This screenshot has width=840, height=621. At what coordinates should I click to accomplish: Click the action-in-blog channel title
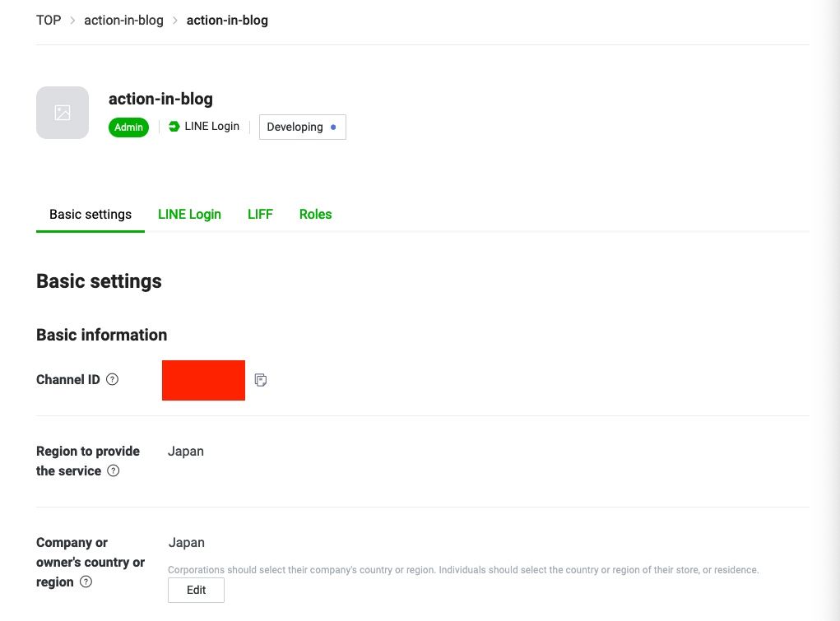tap(160, 100)
